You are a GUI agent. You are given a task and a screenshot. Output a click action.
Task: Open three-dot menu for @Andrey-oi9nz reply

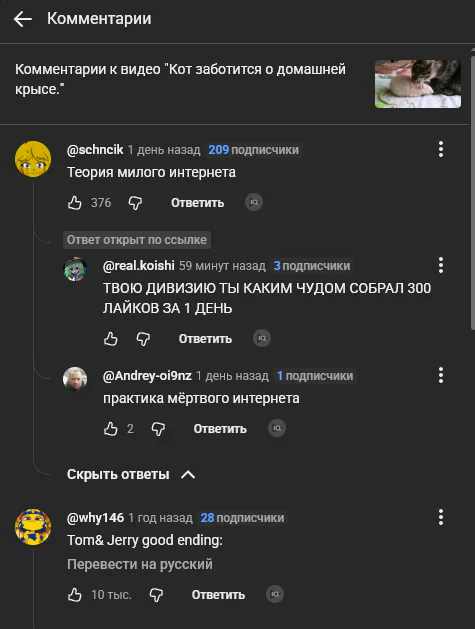click(x=441, y=375)
